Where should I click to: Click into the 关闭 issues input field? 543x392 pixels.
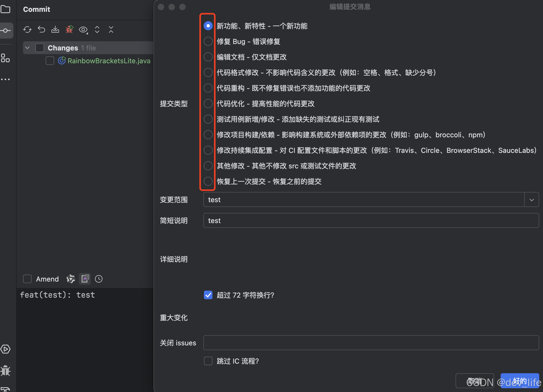point(371,343)
